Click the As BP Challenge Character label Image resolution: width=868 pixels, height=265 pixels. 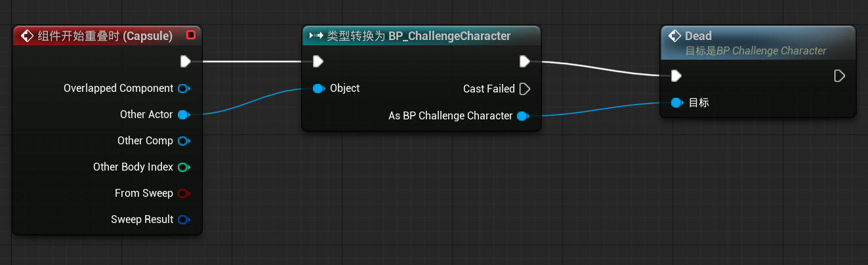451,116
